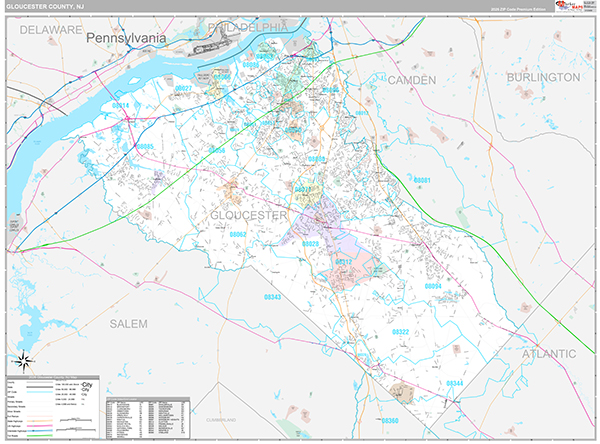Click the ZIP code 08322 label

398,332
